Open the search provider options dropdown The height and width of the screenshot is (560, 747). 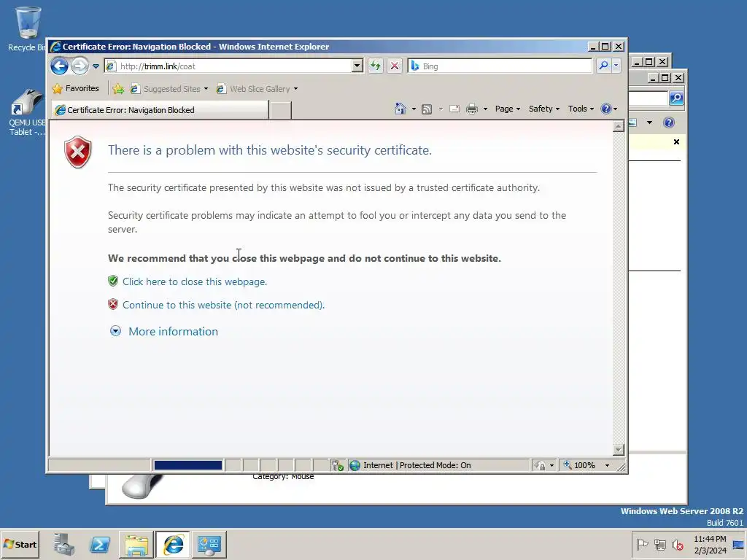pyautogui.click(x=616, y=66)
